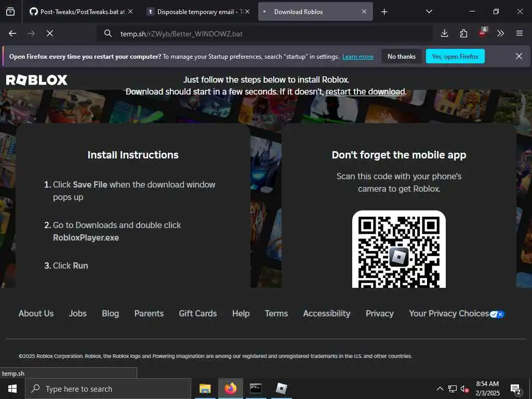Select the Download Roblox tab
This screenshot has width=532, height=399.
click(x=315, y=12)
